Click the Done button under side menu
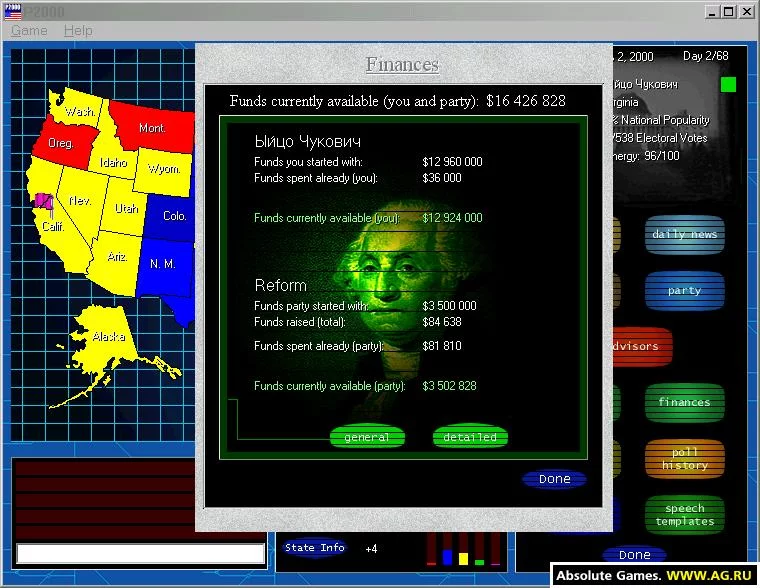 tap(634, 555)
